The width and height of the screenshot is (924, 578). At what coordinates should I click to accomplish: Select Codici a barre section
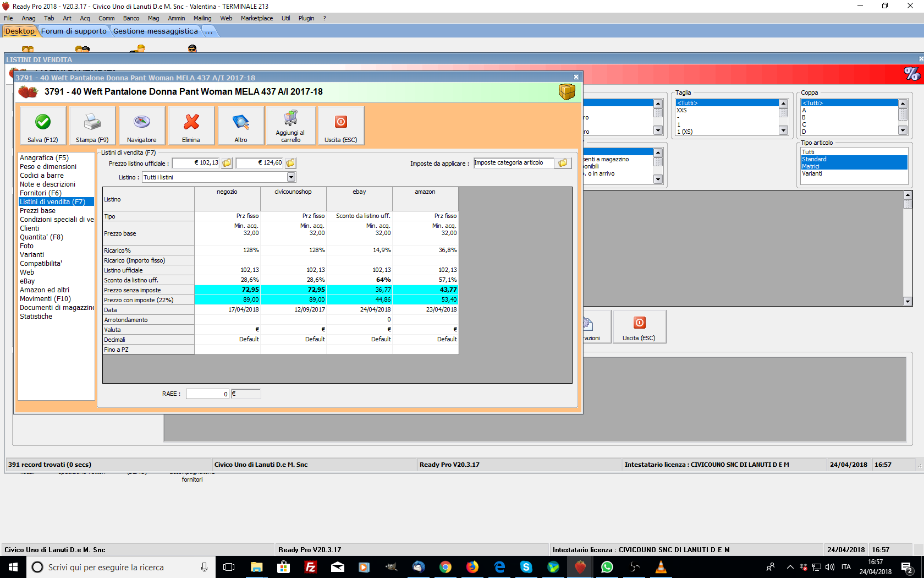click(42, 176)
